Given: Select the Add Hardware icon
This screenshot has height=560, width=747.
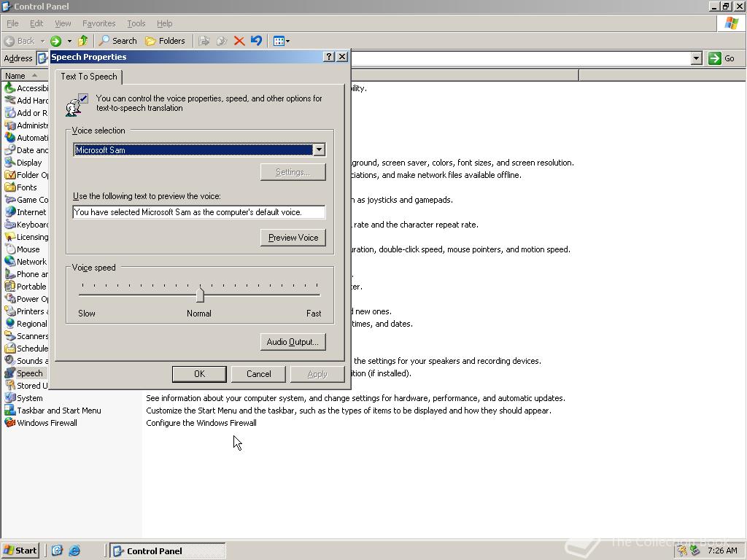Looking at the screenshot, I should (9, 101).
